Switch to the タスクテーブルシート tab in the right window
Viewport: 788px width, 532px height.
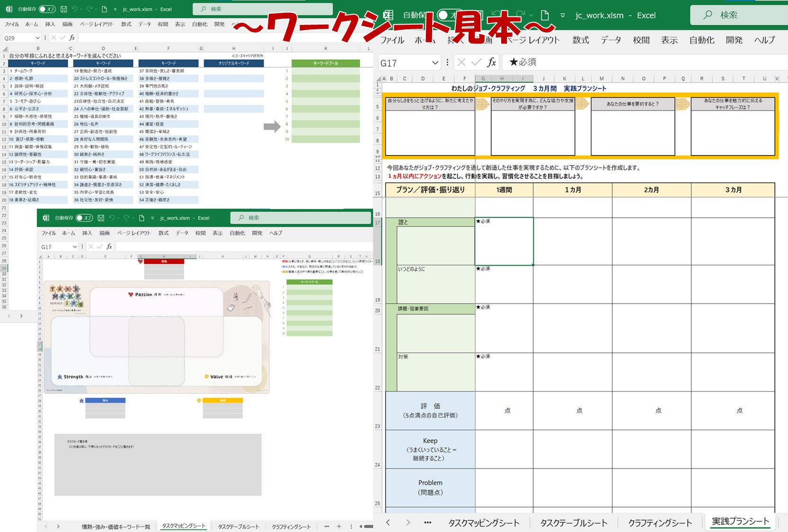(x=574, y=523)
